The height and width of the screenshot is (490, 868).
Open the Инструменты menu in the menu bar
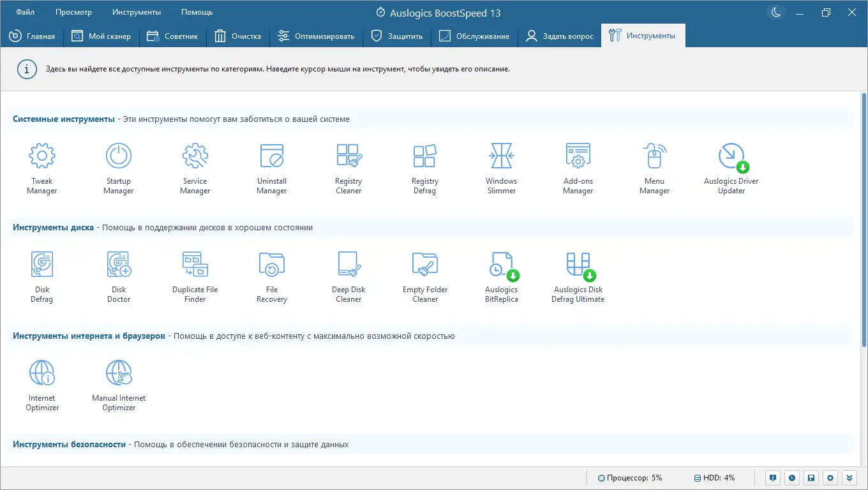coord(137,12)
